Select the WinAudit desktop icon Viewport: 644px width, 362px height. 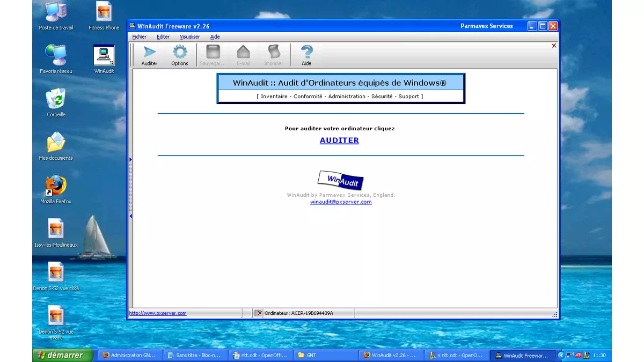click(104, 59)
